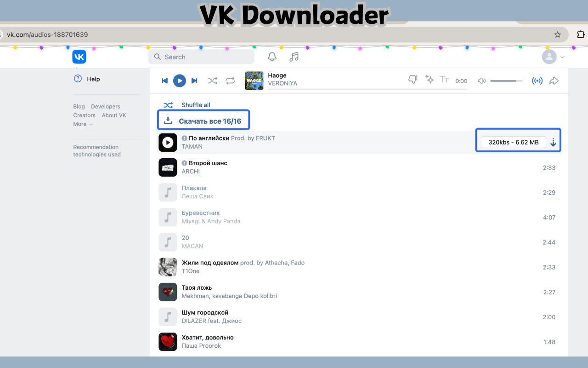The image size is (588, 368).
Task: Skip to the next track
Action: pyautogui.click(x=194, y=80)
